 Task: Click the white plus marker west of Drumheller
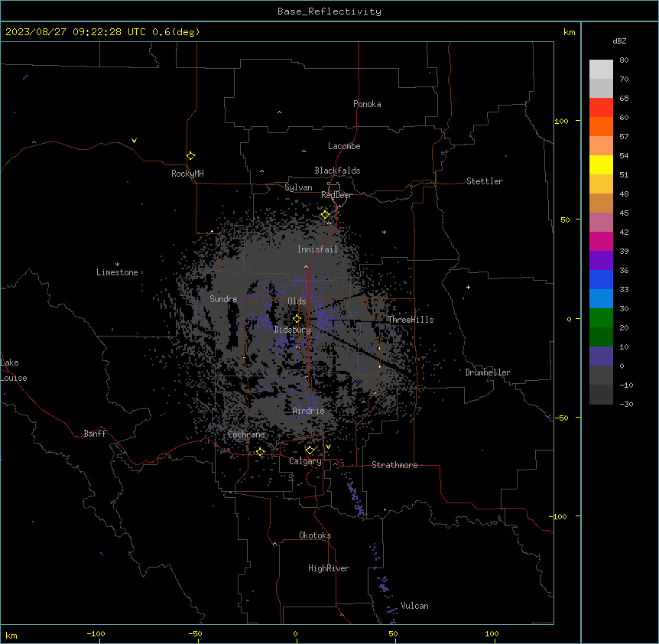point(468,287)
